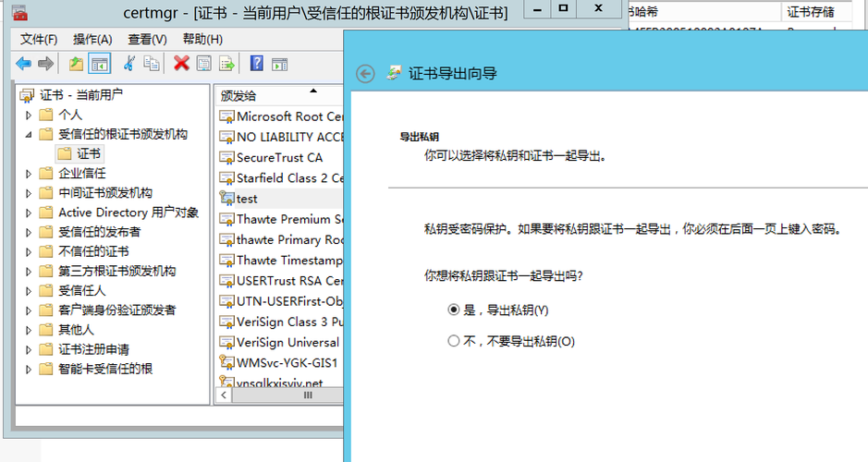Viewport: 868px width, 462px height.
Task: Click the 证书注册申请 tree label
Action: click(93, 349)
